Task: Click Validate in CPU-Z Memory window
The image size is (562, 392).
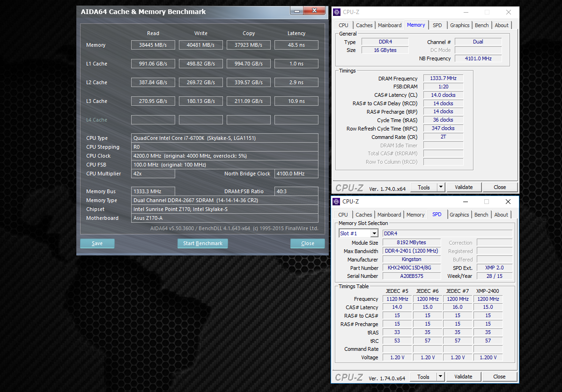Action: pos(464,187)
